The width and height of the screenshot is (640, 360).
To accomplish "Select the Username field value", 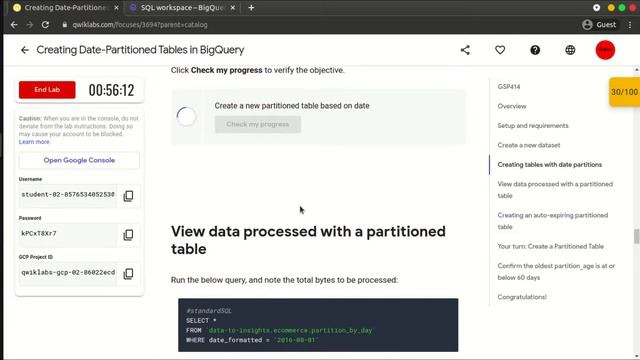I will pos(68,195).
